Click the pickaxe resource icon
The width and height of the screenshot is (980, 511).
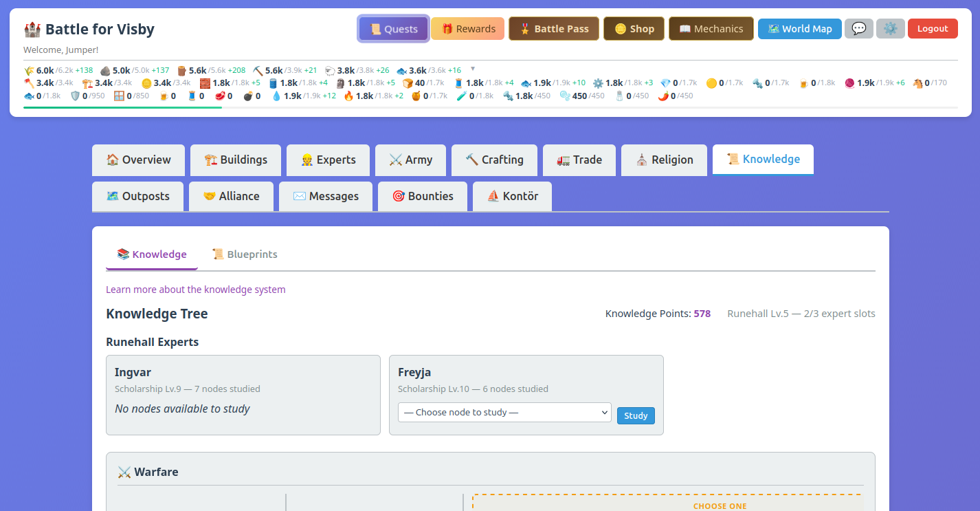coord(258,70)
